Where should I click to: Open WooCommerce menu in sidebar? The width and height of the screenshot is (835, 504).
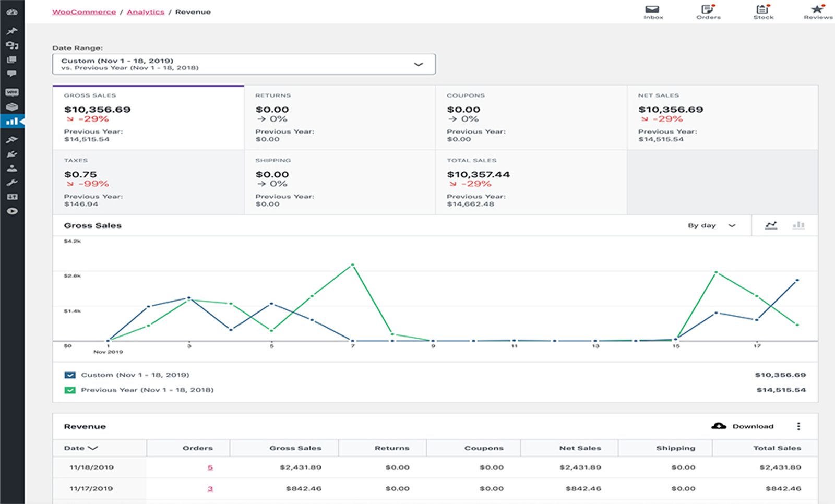[x=12, y=92]
